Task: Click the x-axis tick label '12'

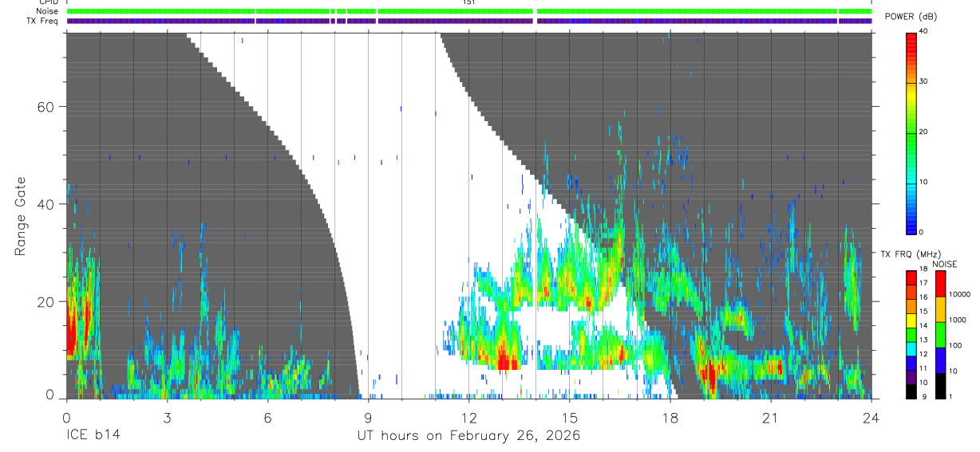Action: [x=469, y=417]
